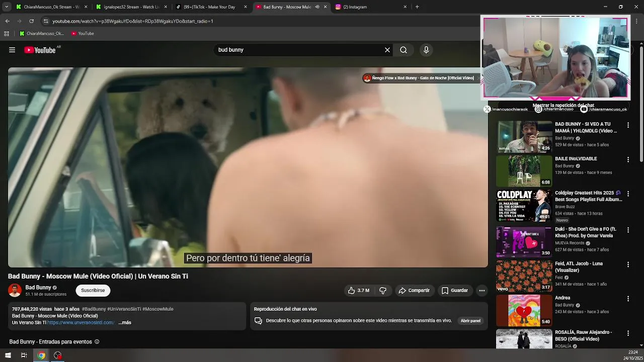
Task: Open the Chrome apps grid in bookmarks bar
Action: [7, 34]
